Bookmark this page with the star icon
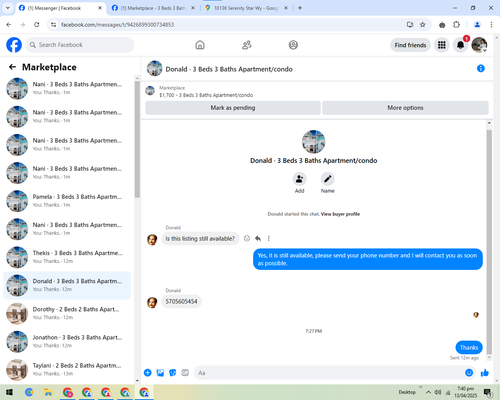 [423, 24]
